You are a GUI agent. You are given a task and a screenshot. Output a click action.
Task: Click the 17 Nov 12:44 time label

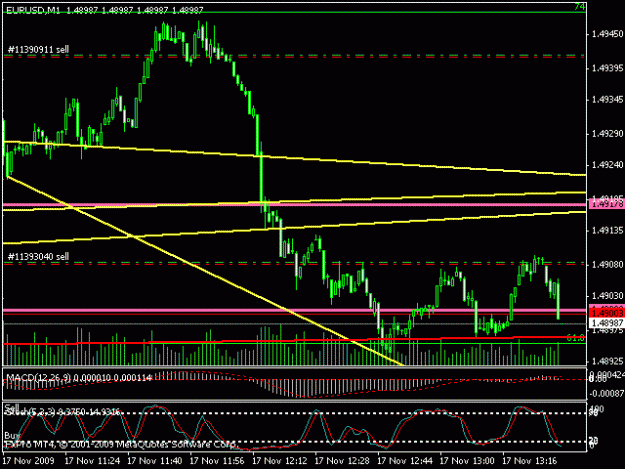pyautogui.click(x=405, y=461)
